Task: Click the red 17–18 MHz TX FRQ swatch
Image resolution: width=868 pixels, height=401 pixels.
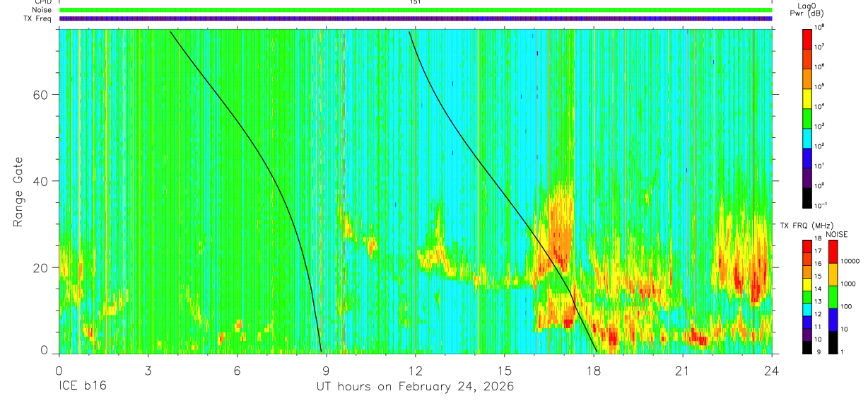Action: click(x=807, y=246)
